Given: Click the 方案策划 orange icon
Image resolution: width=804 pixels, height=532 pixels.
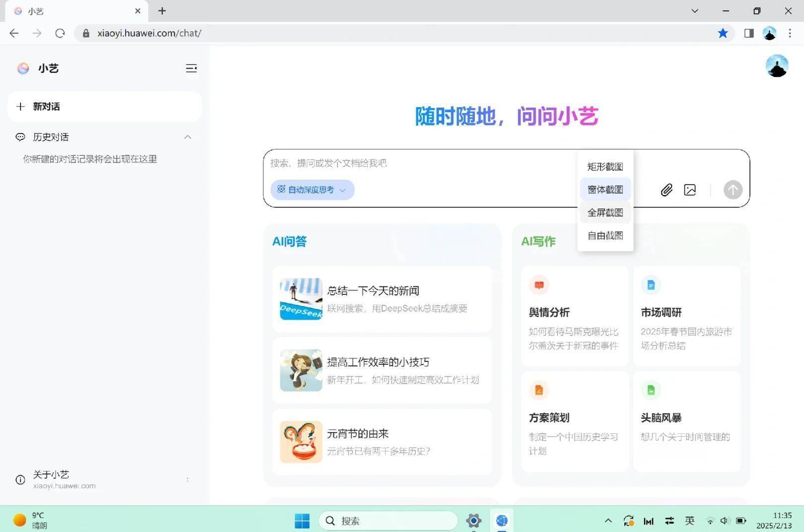Looking at the screenshot, I should click(x=539, y=390).
